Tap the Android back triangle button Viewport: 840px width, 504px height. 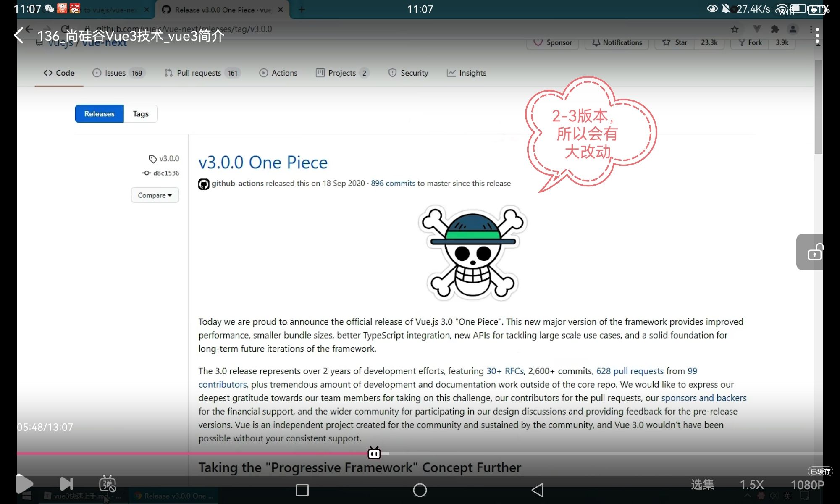click(x=538, y=490)
